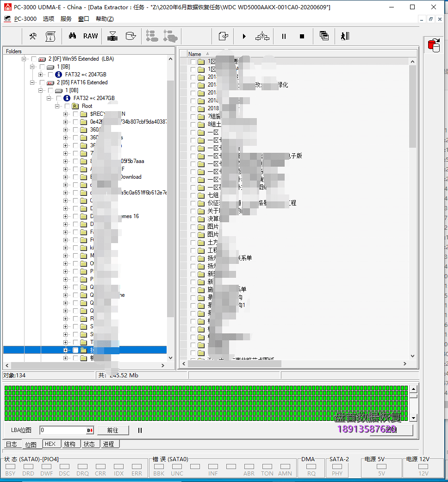
Task: Collapse the Root folder node
Action: pos(57,106)
